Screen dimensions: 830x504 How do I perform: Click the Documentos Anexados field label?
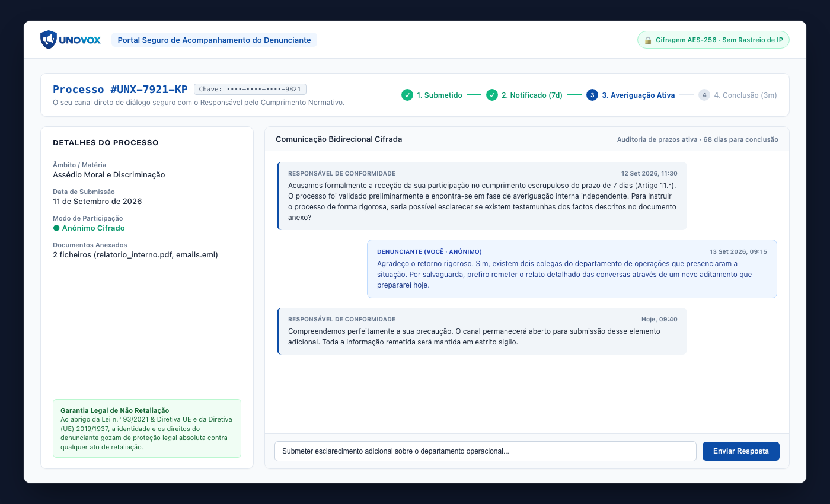click(90, 245)
